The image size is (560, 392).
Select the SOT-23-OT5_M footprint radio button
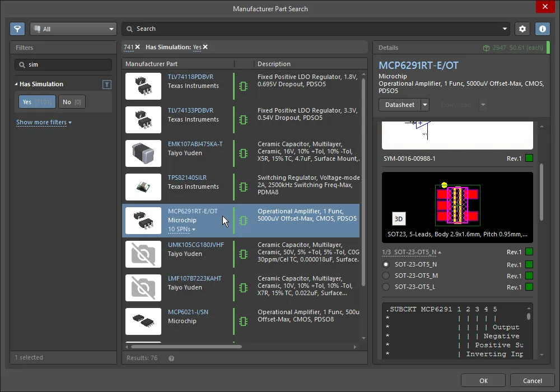click(385, 276)
